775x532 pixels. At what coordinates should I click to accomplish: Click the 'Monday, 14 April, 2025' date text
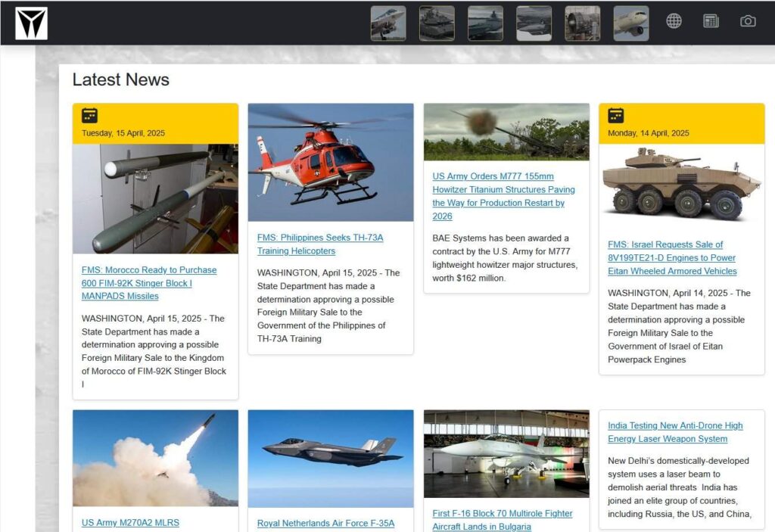click(649, 133)
